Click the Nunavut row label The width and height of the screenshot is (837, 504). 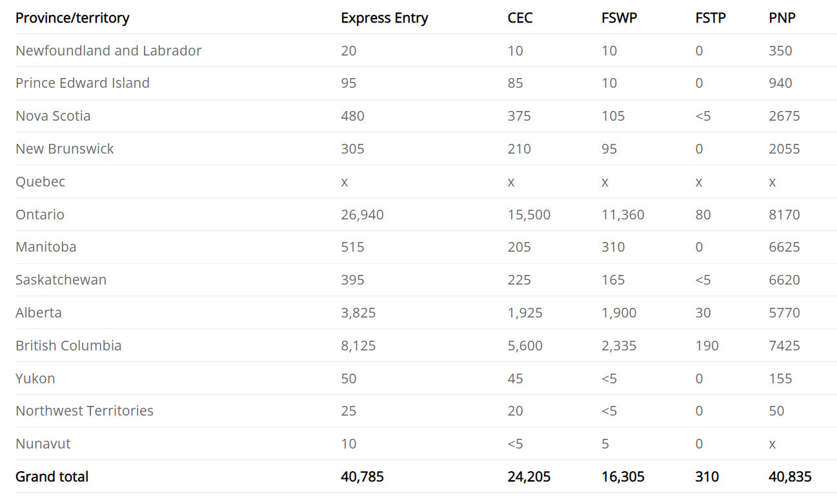click(43, 444)
